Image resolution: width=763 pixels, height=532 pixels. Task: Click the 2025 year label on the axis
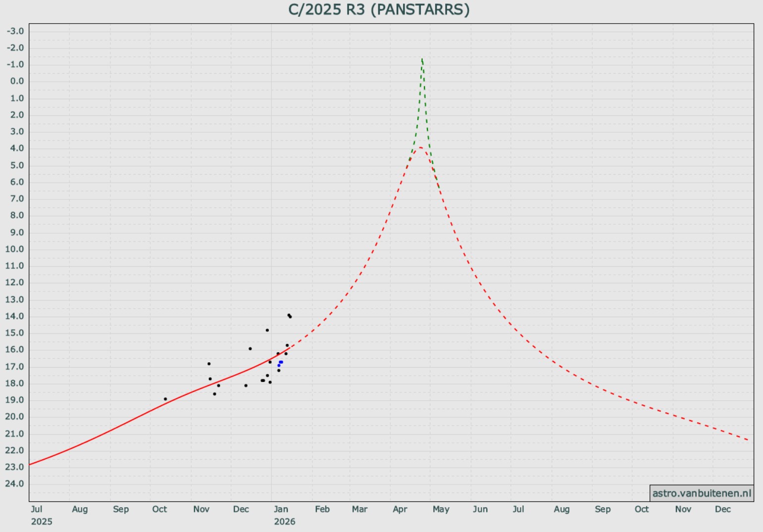pos(42,522)
